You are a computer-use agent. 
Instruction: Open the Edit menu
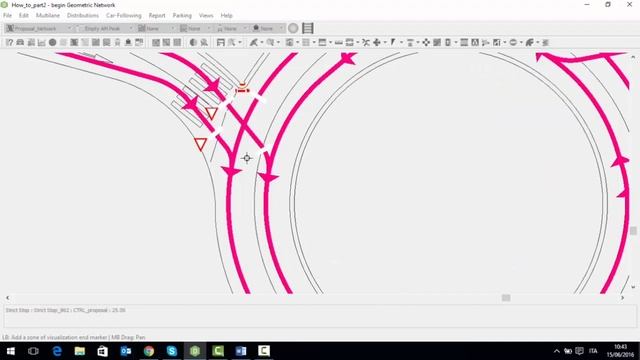pyautogui.click(x=24, y=16)
